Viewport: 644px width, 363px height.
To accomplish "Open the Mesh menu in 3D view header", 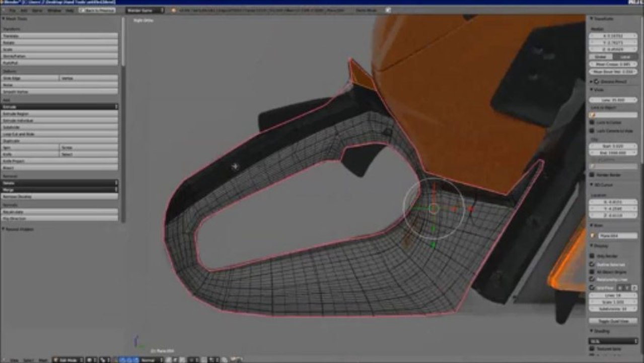I will pyautogui.click(x=43, y=360).
